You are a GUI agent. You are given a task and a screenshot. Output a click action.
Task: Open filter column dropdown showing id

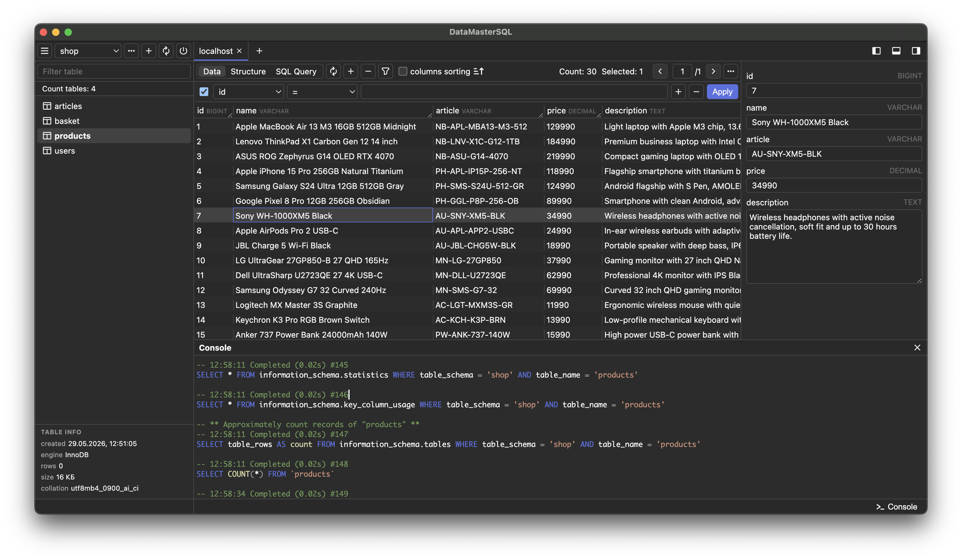click(x=249, y=92)
